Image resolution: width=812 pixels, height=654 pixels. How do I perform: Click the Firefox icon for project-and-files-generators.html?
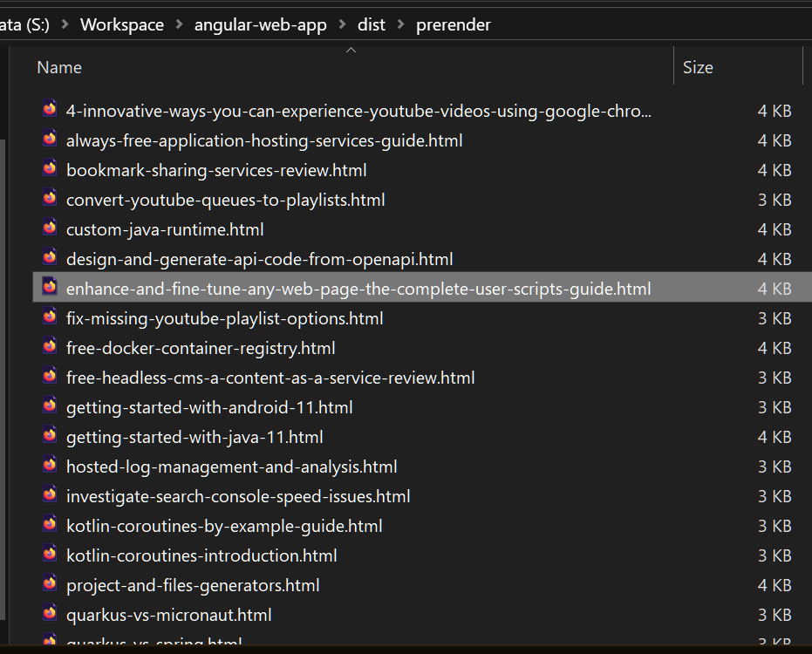(x=50, y=584)
